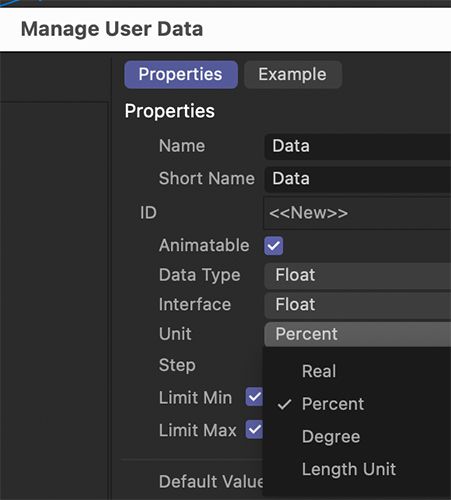
Task: Disable the Limit Min checkbox
Action: (x=254, y=397)
